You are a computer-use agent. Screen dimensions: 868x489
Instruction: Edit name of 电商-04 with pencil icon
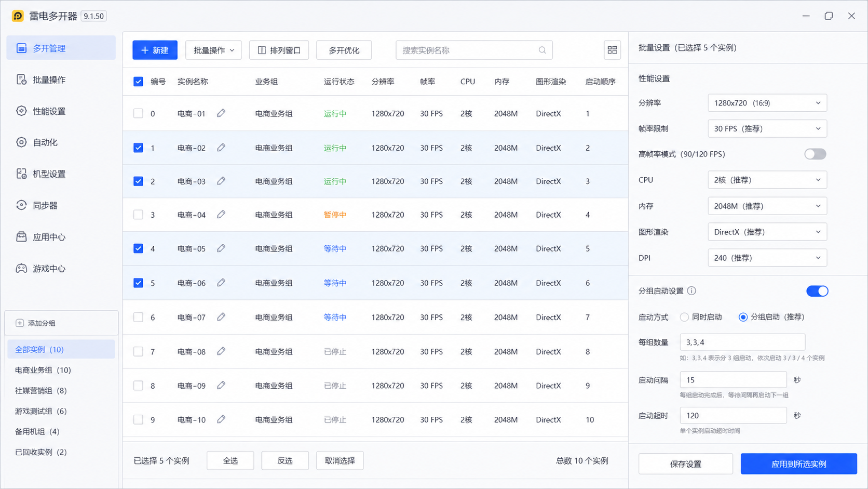[x=221, y=215]
